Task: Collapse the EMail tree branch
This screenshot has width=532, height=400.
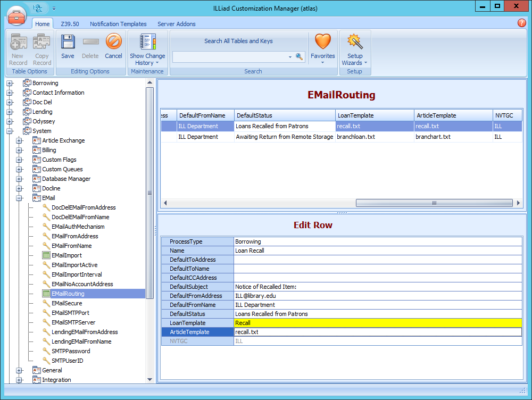Action: 19,197
